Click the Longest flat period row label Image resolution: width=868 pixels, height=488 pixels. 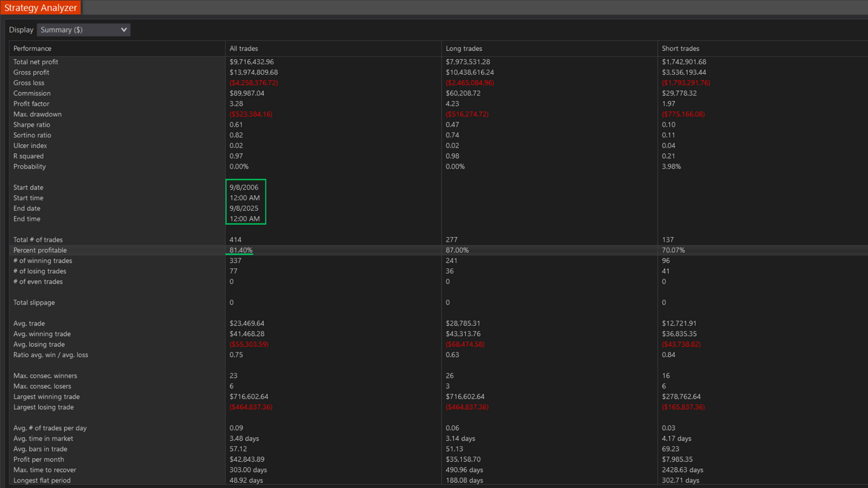41,480
